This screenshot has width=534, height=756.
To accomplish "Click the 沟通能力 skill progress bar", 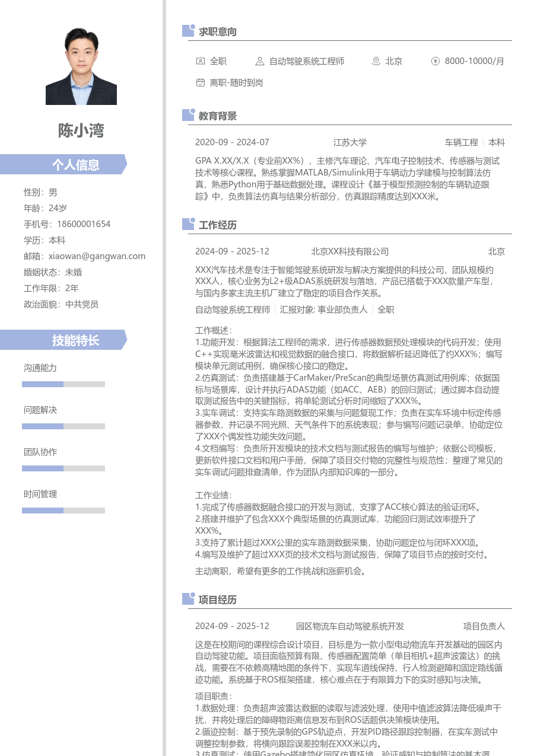I will [63, 383].
